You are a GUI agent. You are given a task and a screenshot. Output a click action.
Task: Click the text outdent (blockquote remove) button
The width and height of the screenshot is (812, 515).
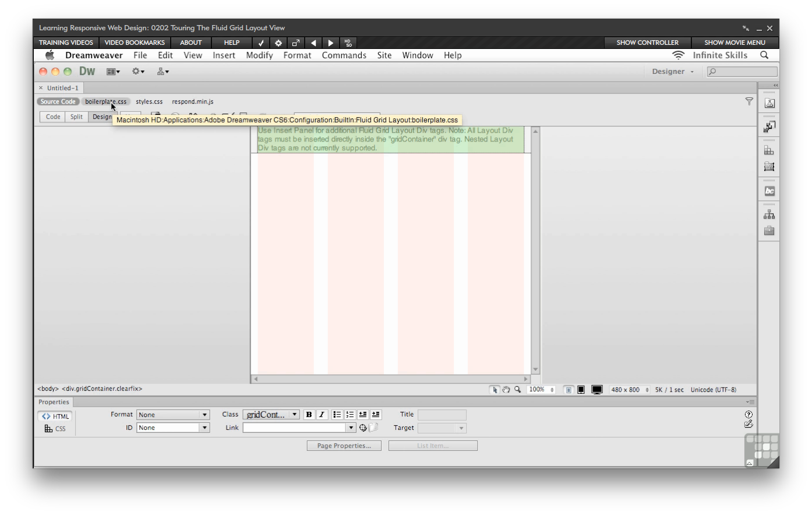tap(363, 415)
